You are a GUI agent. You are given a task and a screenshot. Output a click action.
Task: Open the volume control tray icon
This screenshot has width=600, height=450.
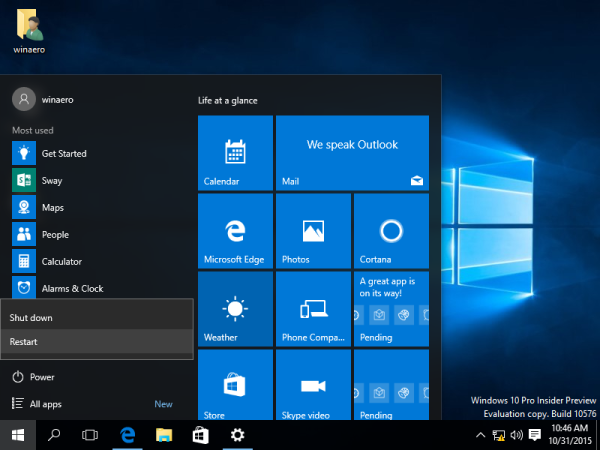pos(517,435)
